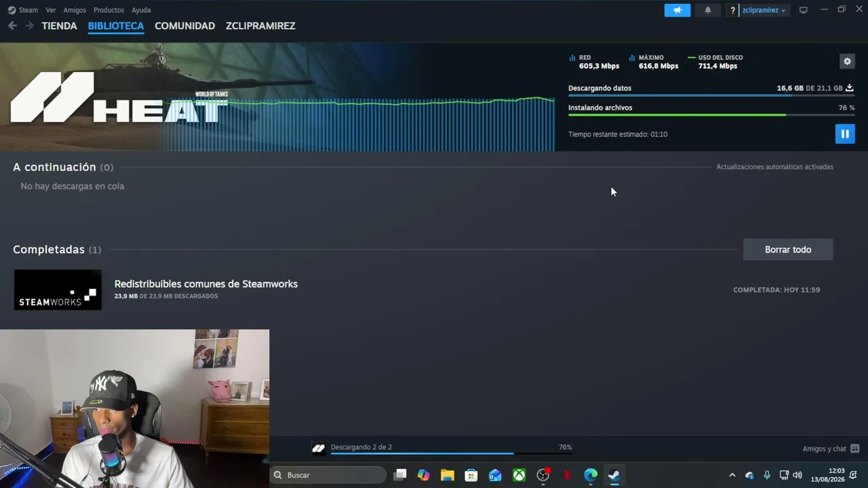Open the notifications bell

tap(708, 10)
